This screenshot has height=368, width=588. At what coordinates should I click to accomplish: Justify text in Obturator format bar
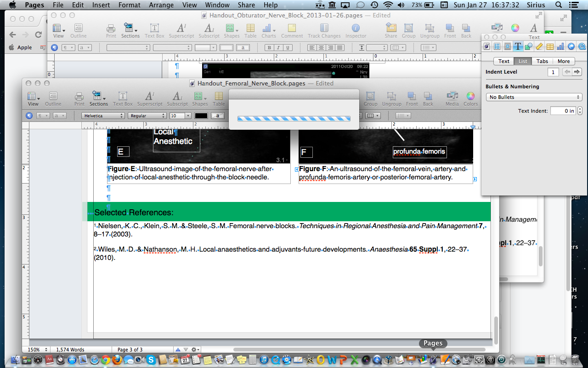[340, 47]
